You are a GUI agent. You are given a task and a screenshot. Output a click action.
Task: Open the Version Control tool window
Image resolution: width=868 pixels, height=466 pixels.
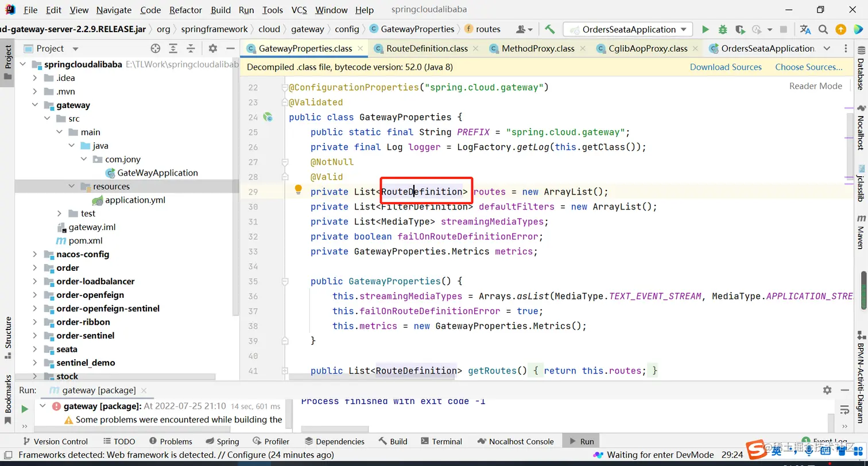click(x=55, y=441)
